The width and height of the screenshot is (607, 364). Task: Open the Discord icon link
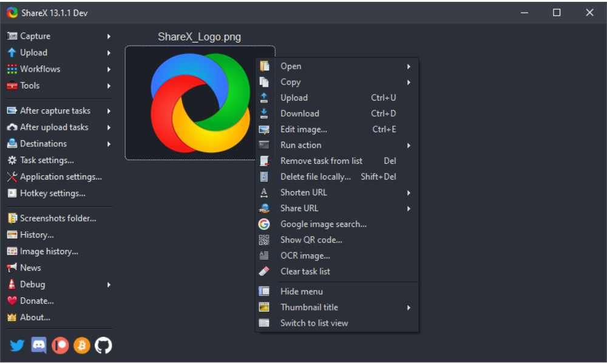click(39, 345)
